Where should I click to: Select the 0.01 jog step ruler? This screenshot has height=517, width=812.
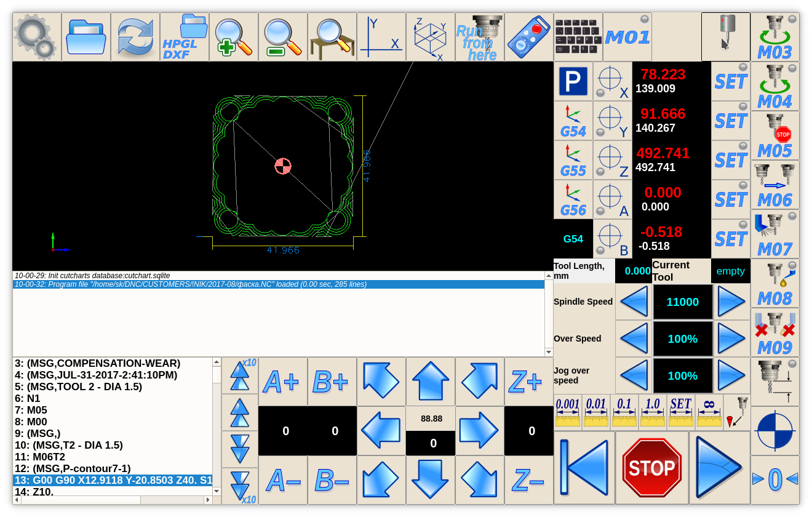(596, 412)
